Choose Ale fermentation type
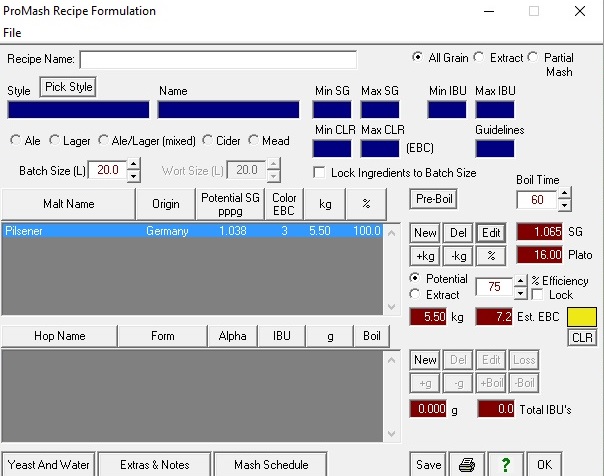Screen dimensions: 604x476 15,140
